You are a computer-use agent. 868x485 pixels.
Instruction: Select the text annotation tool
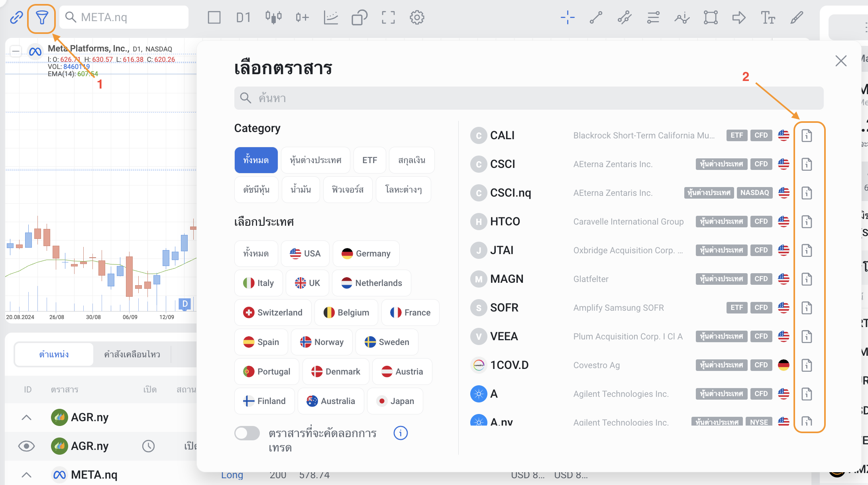pos(768,18)
